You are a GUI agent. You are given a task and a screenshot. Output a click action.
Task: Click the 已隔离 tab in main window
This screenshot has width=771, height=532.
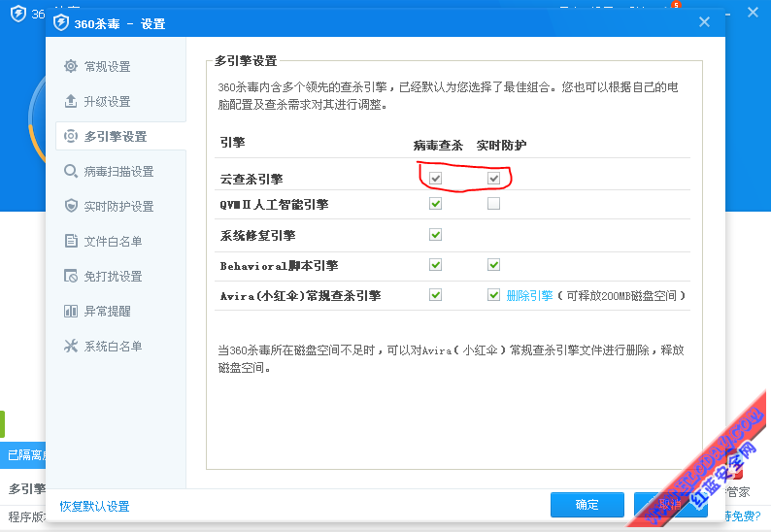[24, 454]
